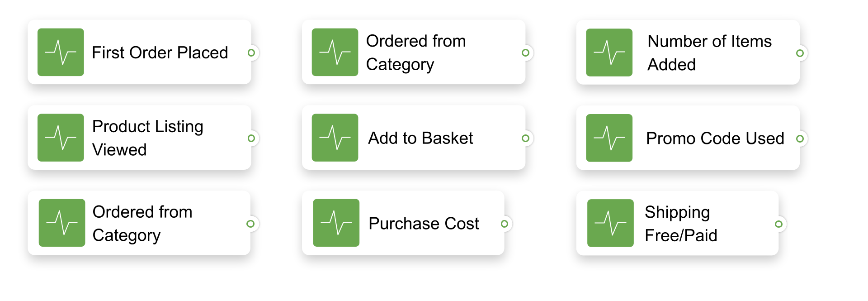Select the Add to Basket card

pos(414,138)
